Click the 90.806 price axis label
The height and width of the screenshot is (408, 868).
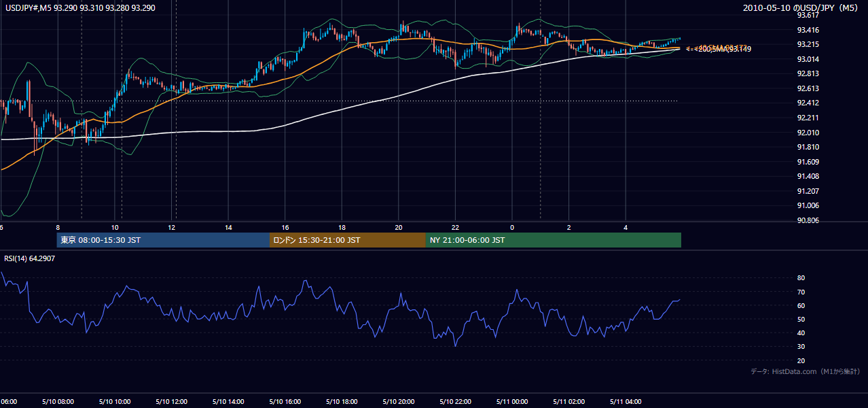(x=809, y=220)
